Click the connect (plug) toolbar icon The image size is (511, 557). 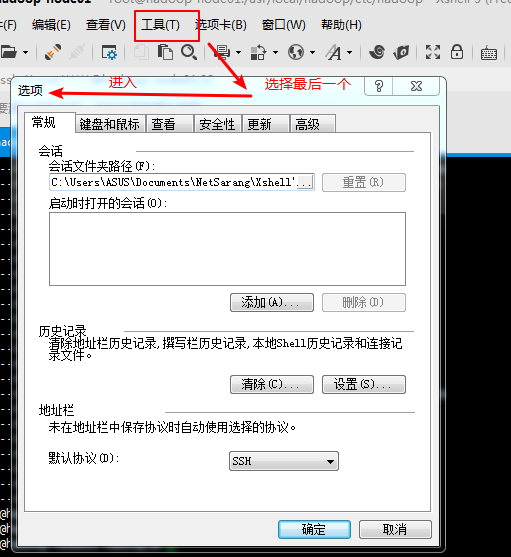[x=53, y=52]
